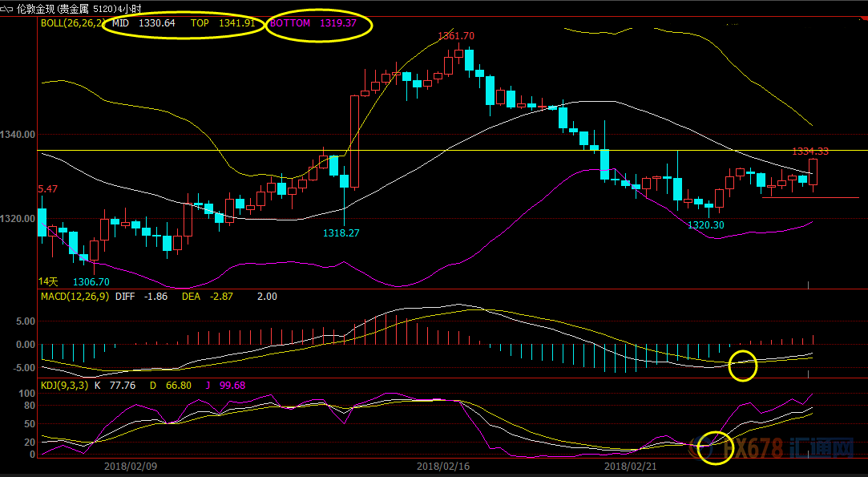Select the 1320.00 price axis label
This screenshot has height=477, width=868.
[x=18, y=219]
